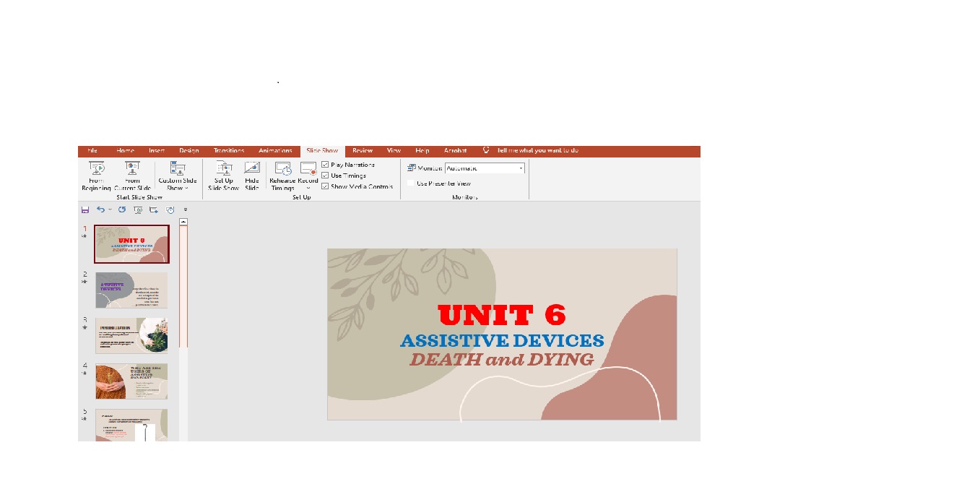Select the Slide Show tab
Image resolution: width=980 pixels, height=484 pixels.
point(323,151)
